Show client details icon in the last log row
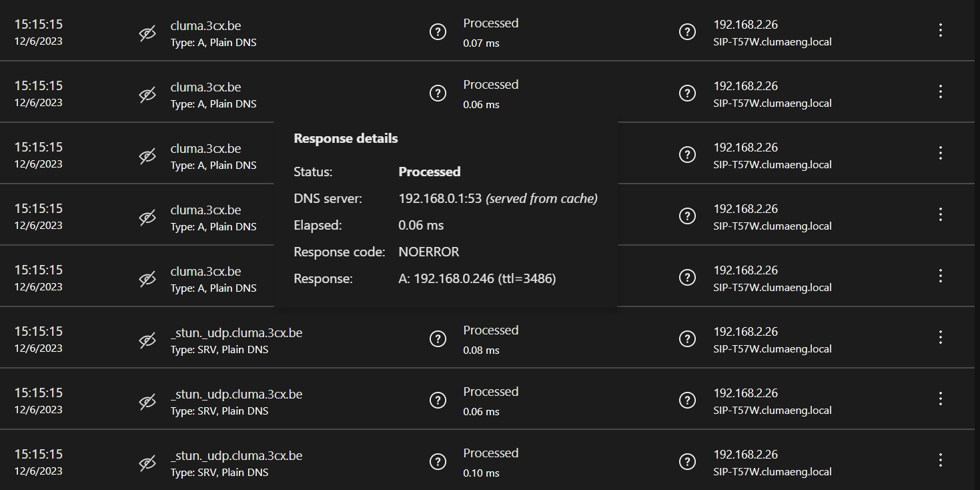This screenshot has height=490, width=980. (687, 462)
